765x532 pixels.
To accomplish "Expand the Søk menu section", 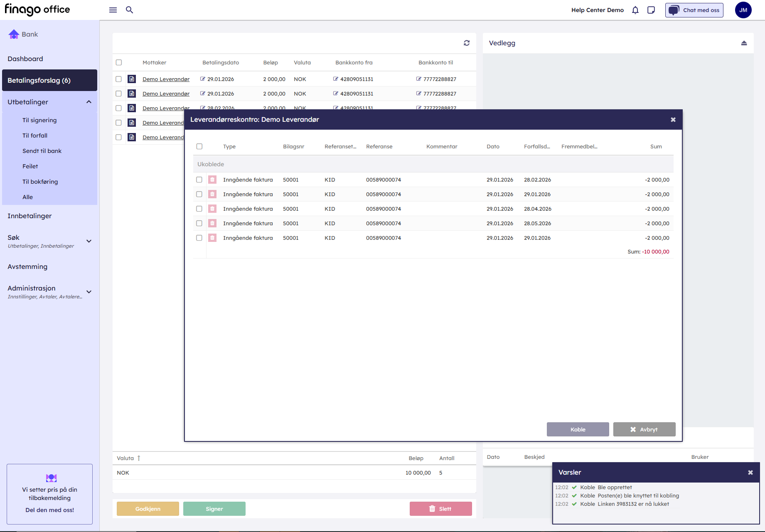I will 89,241.
